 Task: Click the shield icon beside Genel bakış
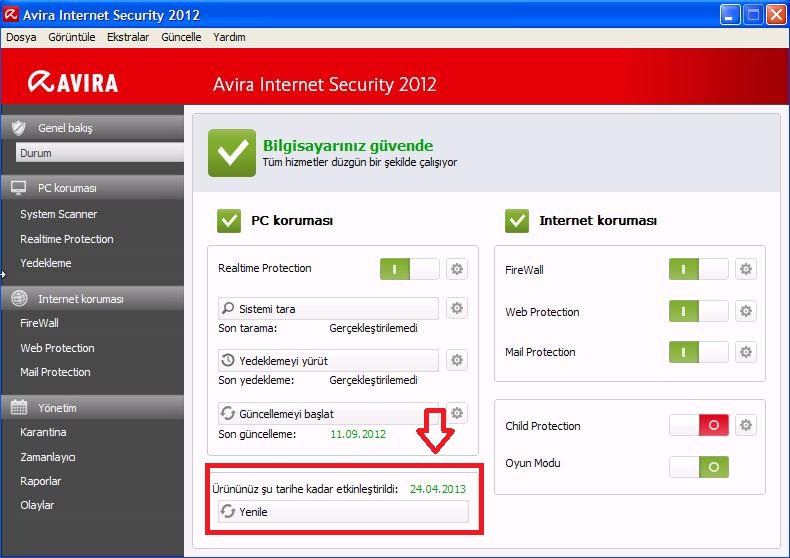pos(19,128)
